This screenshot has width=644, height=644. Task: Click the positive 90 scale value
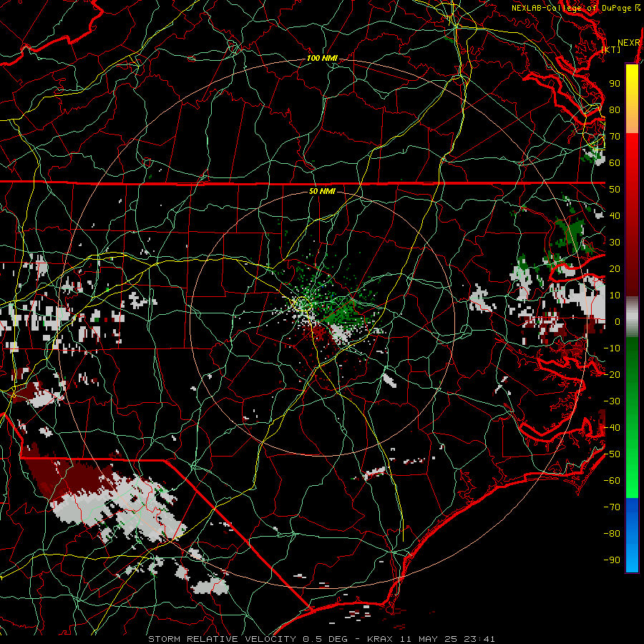point(615,84)
